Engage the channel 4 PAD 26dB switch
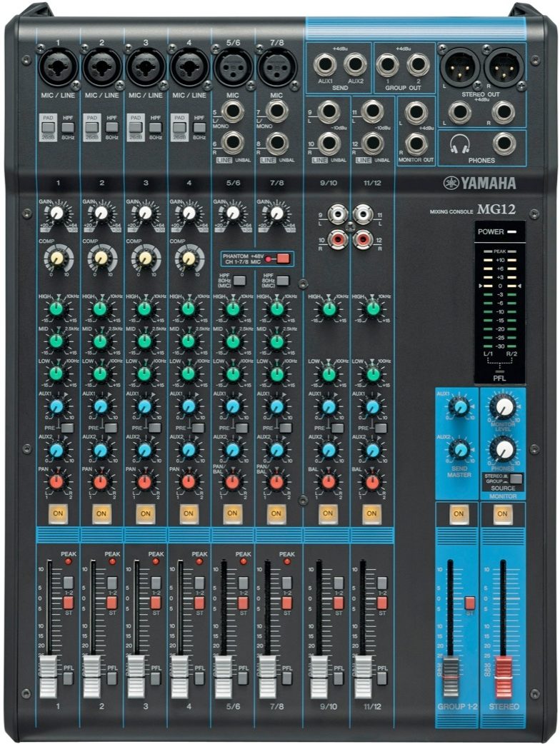 pos(179,127)
